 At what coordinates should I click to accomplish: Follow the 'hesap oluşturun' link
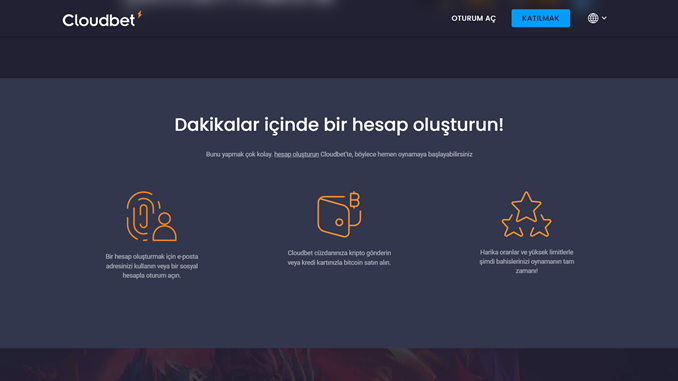coord(296,154)
